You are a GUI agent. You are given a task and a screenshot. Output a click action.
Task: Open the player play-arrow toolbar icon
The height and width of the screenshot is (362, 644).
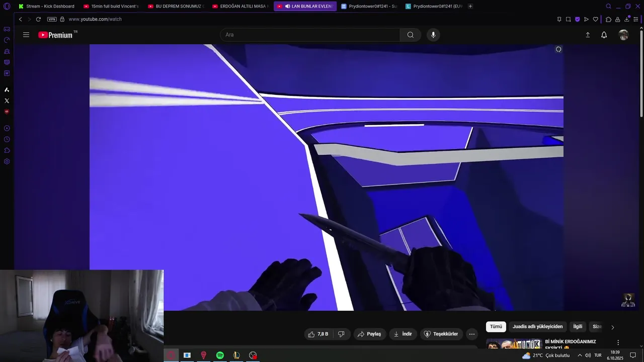click(x=586, y=19)
